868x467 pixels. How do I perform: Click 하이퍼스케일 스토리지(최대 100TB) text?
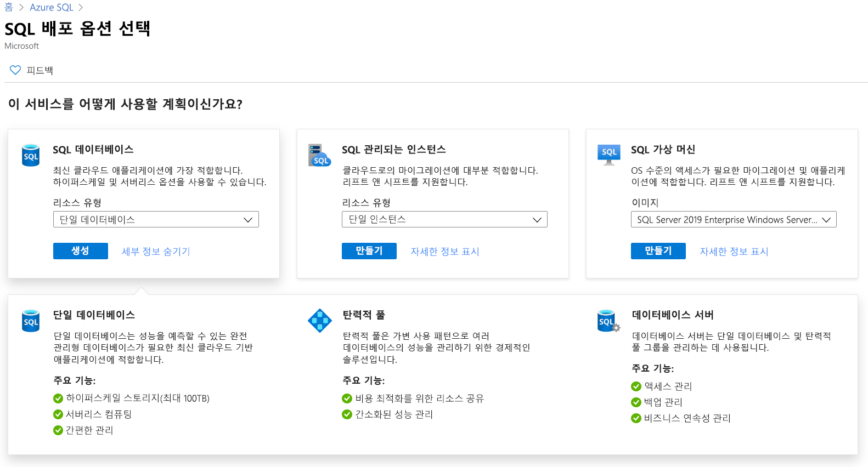click(x=138, y=398)
